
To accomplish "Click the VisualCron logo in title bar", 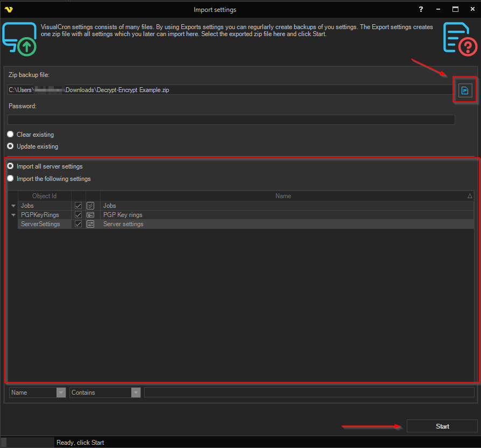I will click(8, 9).
